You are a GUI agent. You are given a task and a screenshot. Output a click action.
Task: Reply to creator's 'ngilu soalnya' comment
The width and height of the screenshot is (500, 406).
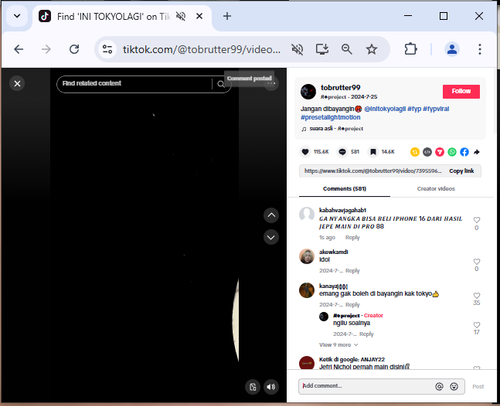click(366, 334)
